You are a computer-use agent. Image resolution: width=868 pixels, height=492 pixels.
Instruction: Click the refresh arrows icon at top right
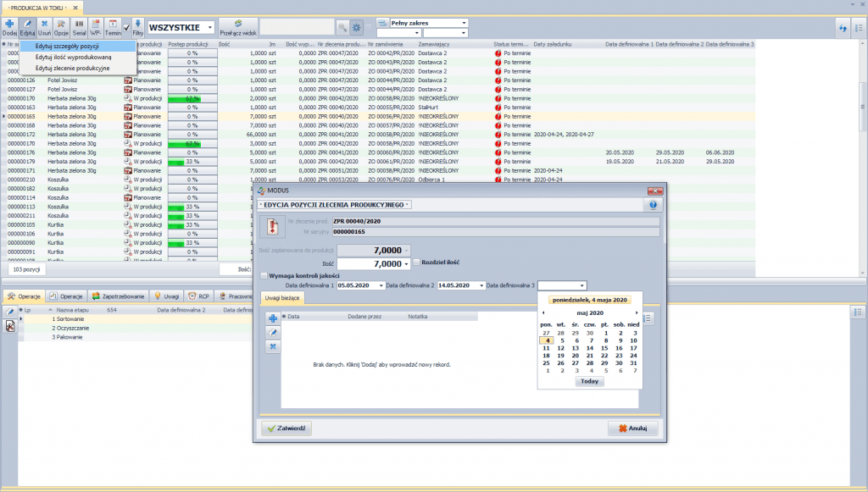point(843,28)
